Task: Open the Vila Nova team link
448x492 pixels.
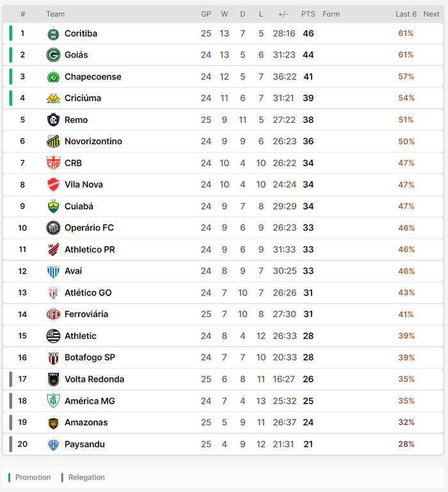Action: 84,184
